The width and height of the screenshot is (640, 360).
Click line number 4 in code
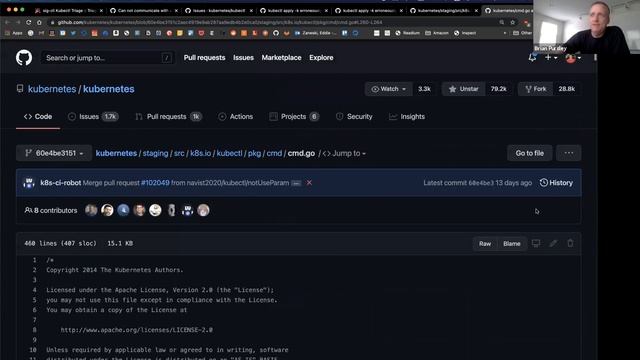(34, 290)
